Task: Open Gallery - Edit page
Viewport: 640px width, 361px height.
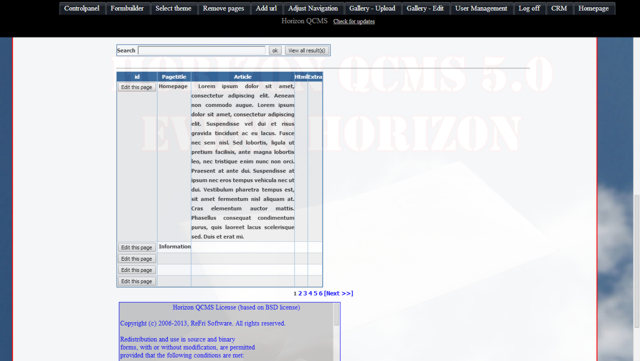Action: pyautogui.click(x=425, y=8)
